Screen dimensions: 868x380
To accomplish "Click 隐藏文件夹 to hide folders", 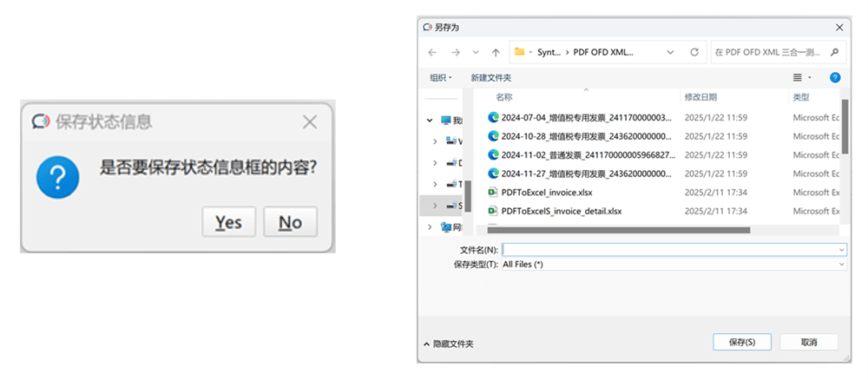I will click(449, 344).
